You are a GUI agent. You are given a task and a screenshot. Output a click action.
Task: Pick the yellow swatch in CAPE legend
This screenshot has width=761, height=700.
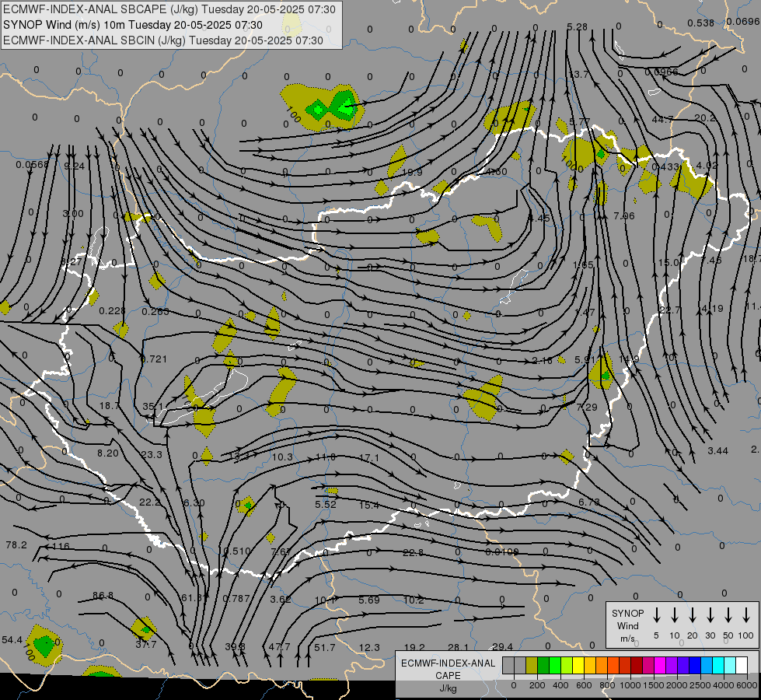(x=578, y=666)
